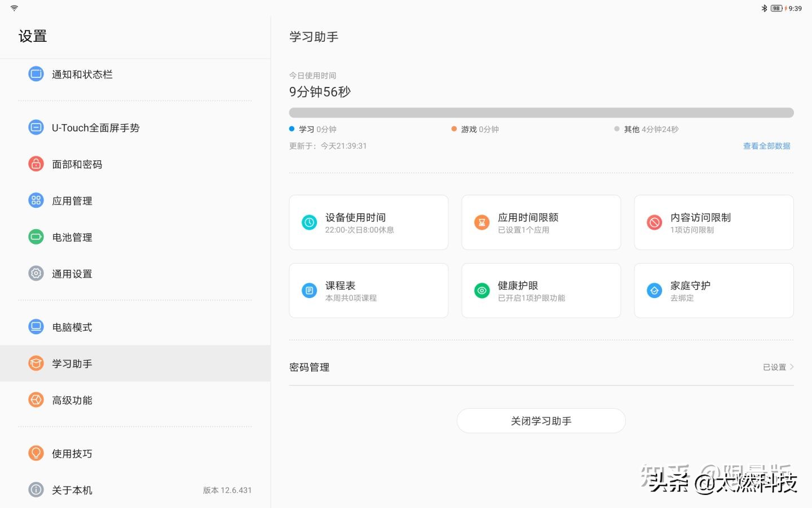The width and height of the screenshot is (812, 508).
Task: Select the U-Touch全面屏手势 icon
Action: coord(36,128)
